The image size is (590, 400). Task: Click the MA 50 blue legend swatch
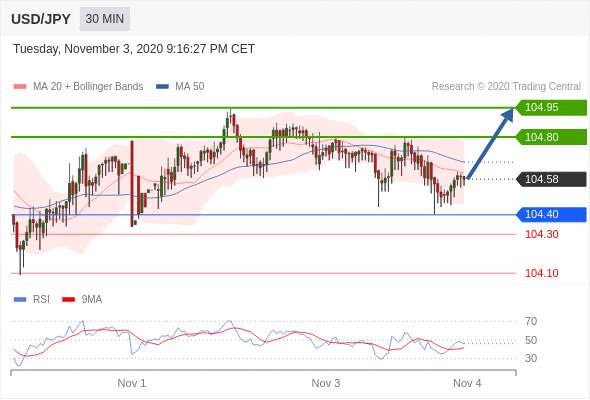coord(162,87)
